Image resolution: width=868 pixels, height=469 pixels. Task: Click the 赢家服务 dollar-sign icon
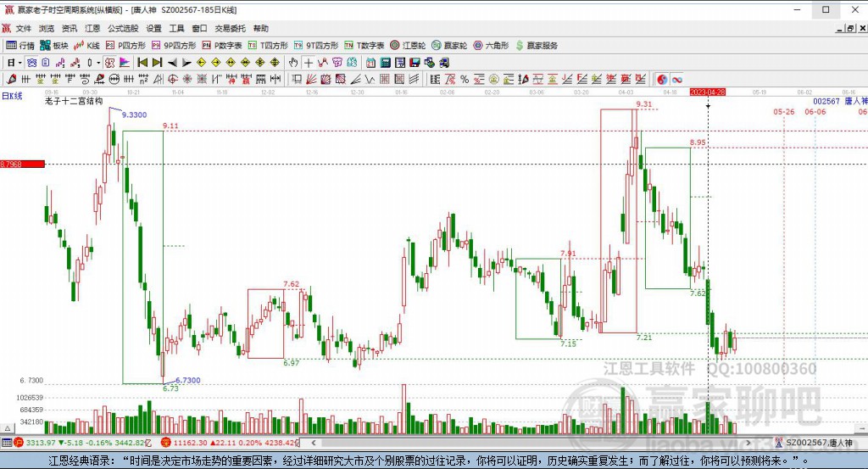[x=520, y=45]
